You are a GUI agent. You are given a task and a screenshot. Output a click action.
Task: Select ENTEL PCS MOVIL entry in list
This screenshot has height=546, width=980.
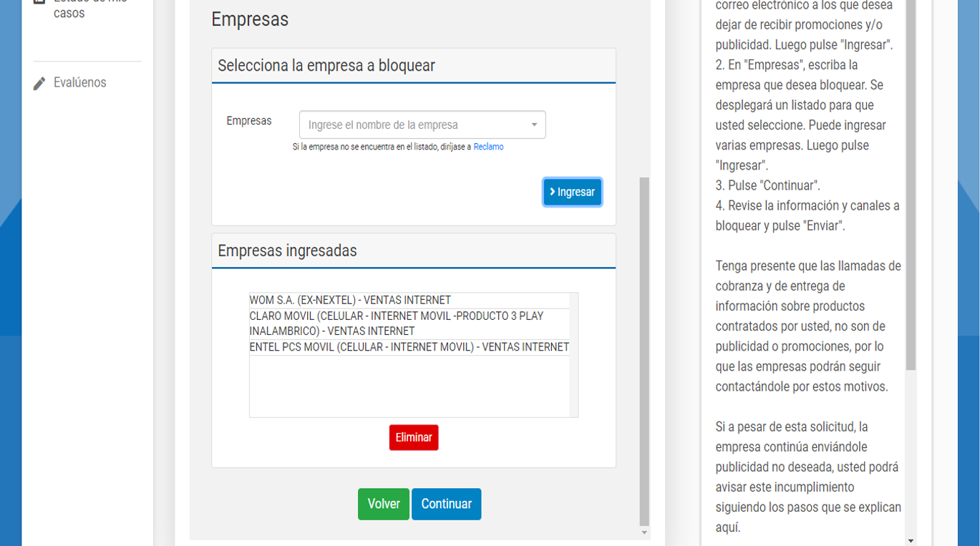tap(409, 347)
